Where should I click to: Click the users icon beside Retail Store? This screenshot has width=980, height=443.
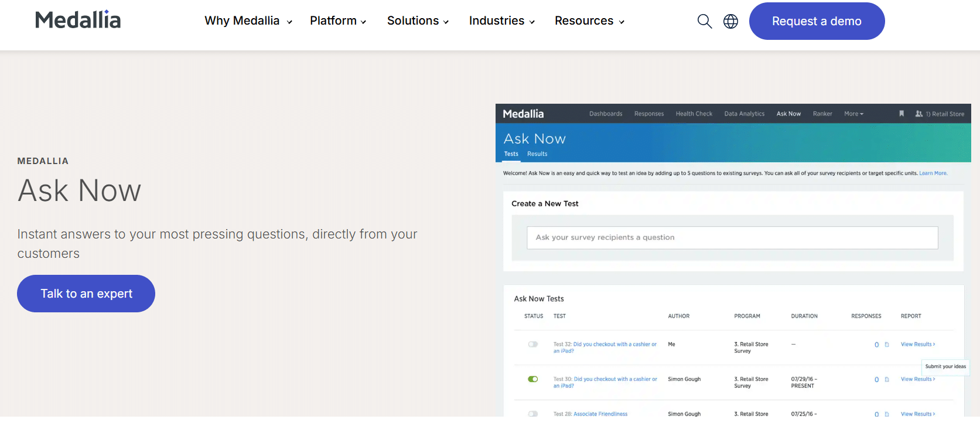919,114
